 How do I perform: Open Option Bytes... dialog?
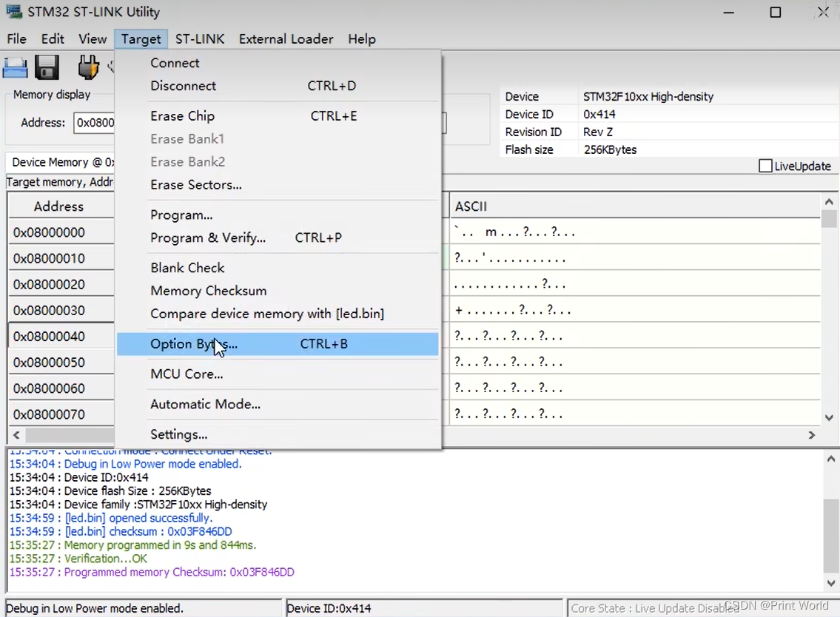pyautogui.click(x=278, y=344)
